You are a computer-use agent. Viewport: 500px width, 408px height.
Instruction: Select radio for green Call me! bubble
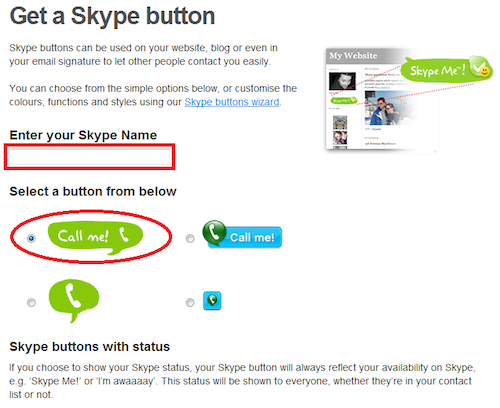tap(31, 238)
